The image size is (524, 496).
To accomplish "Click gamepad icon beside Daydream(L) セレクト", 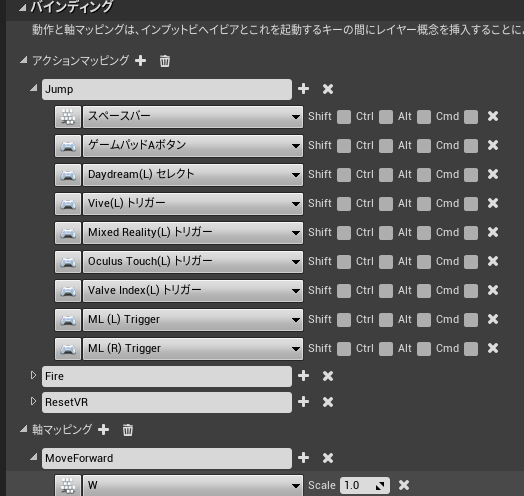I will click(68, 175).
